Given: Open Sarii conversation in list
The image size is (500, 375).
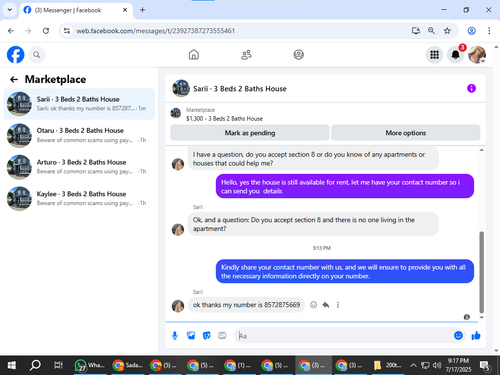Looking at the screenshot, I should pos(79,104).
